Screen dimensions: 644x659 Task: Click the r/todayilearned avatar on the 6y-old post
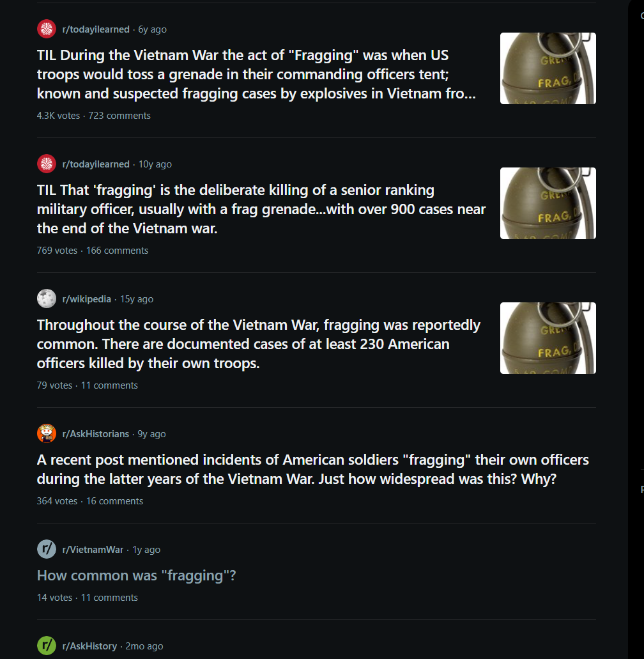pyautogui.click(x=47, y=29)
